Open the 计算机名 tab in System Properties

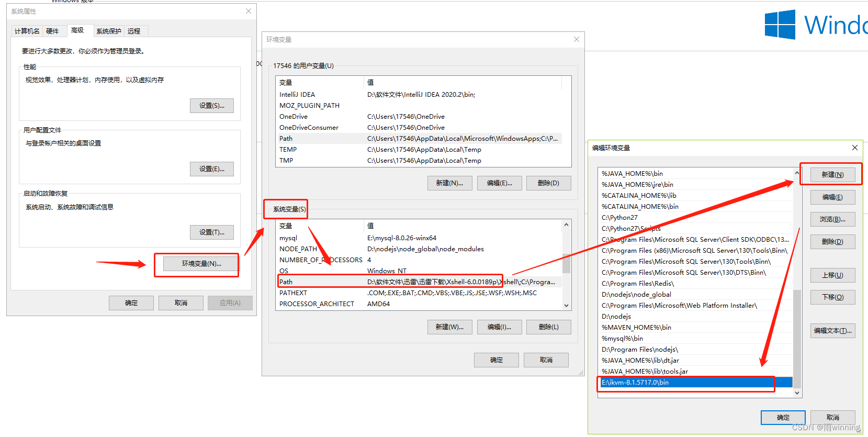[27, 31]
